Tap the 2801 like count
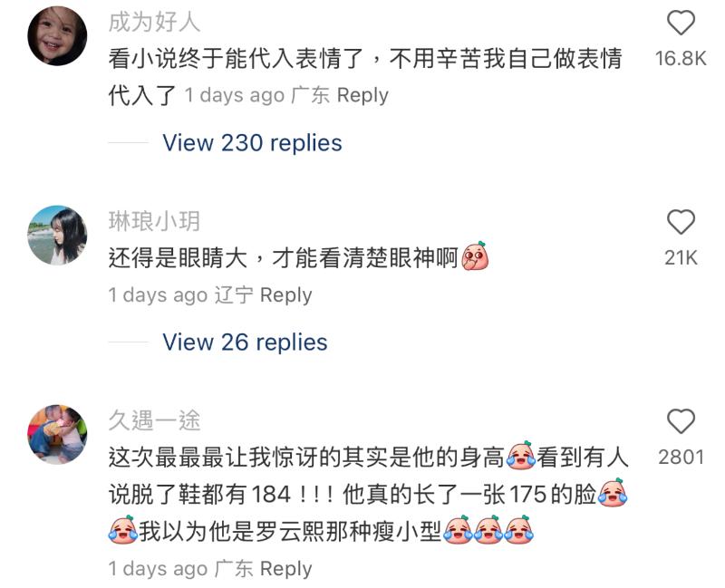The width and height of the screenshot is (725, 588). (x=681, y=458)
